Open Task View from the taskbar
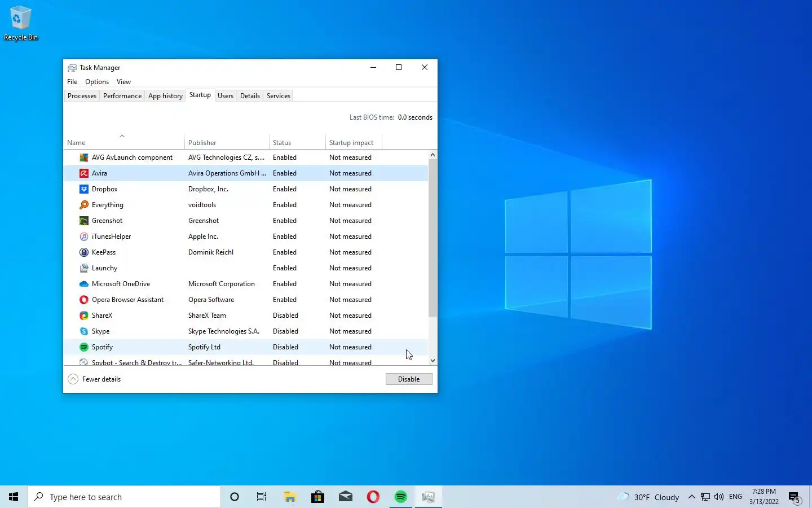The height and width of the screenshot is (508, 812). pos(262,497)
